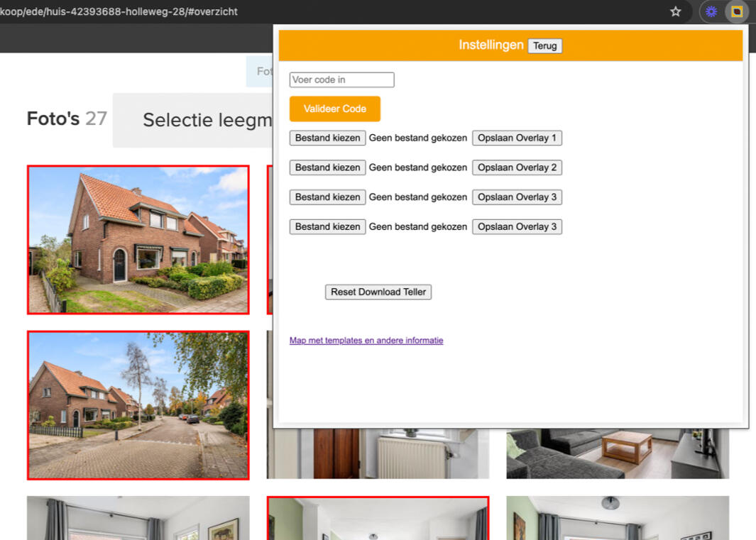
Task: Click Opslaan Overlay 3 in the bottom row
Action: coord(517,227)
